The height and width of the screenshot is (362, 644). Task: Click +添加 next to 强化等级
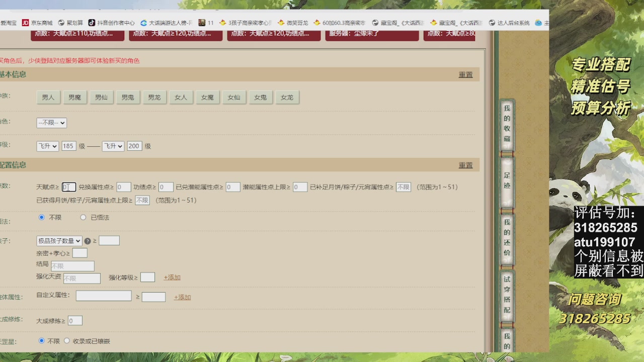pyautogui.click(x=172, y=278)
